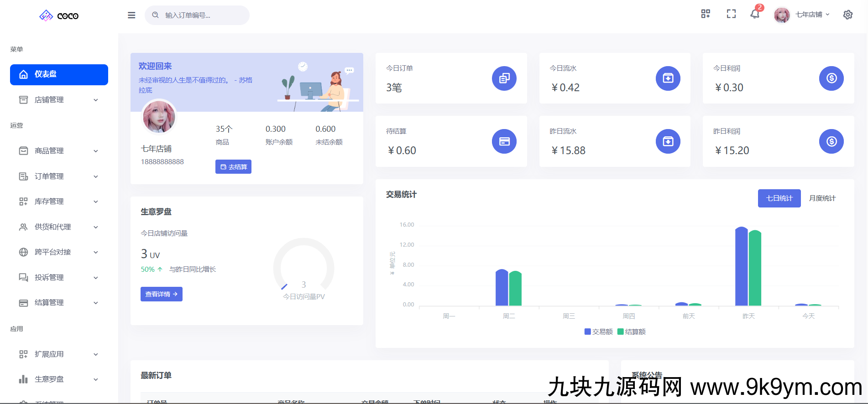Expand the 店铺管理 chevron

point(96,100)
